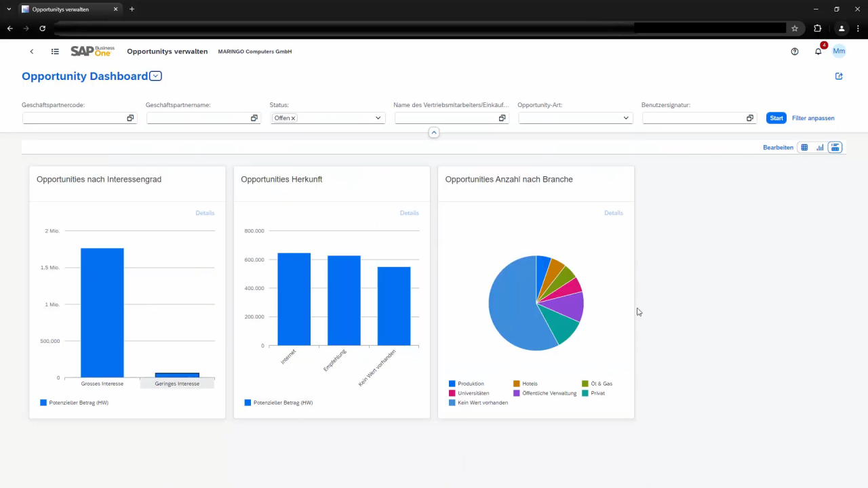This screenshot has height=488, width=868.
Task: Switch to the bar chart view icon
Action: click(820, 147)
